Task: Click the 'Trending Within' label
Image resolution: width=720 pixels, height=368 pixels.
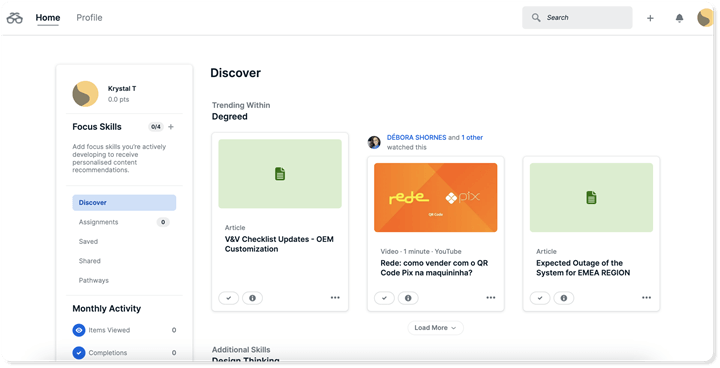Action: coord(241,105)
